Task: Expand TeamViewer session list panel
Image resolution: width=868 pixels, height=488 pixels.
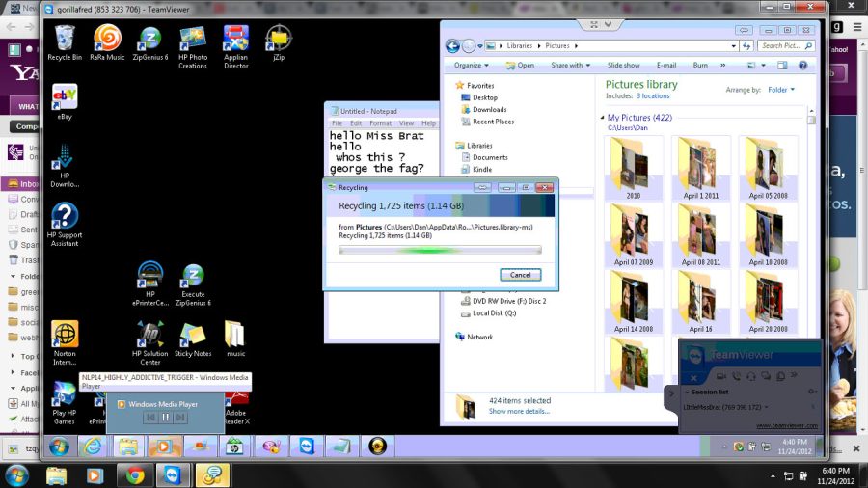Action: point(671,393)
